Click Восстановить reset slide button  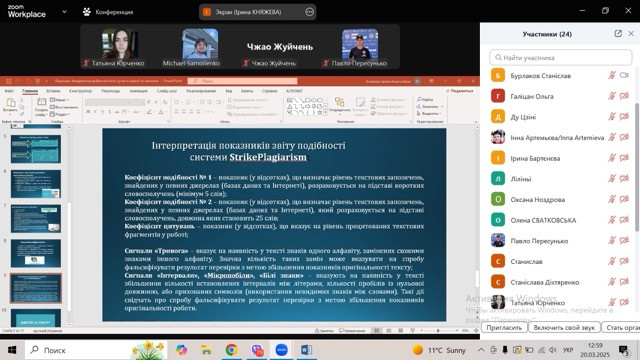pos(64,107)
